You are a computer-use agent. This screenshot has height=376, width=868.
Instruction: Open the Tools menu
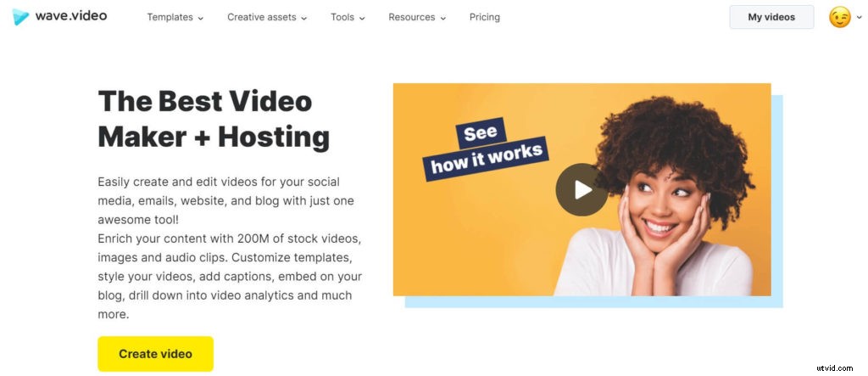coord(348,17)
